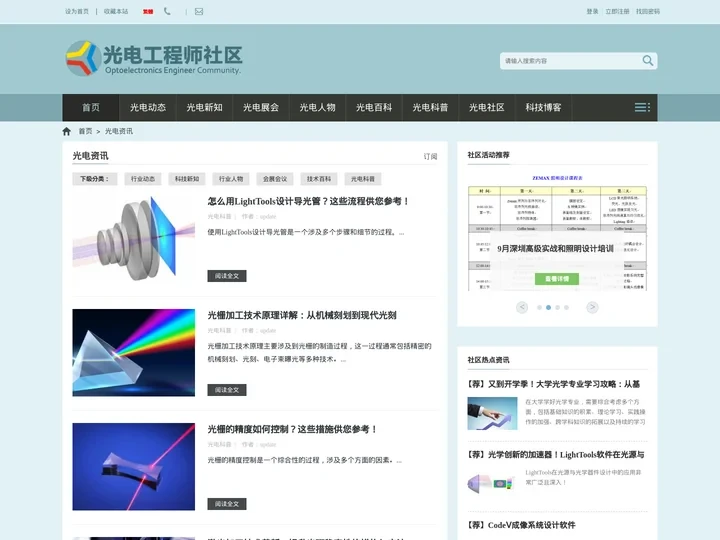Show next slide in activity carousel
This screenshot has height=540, width=720.
pos(592,307)
